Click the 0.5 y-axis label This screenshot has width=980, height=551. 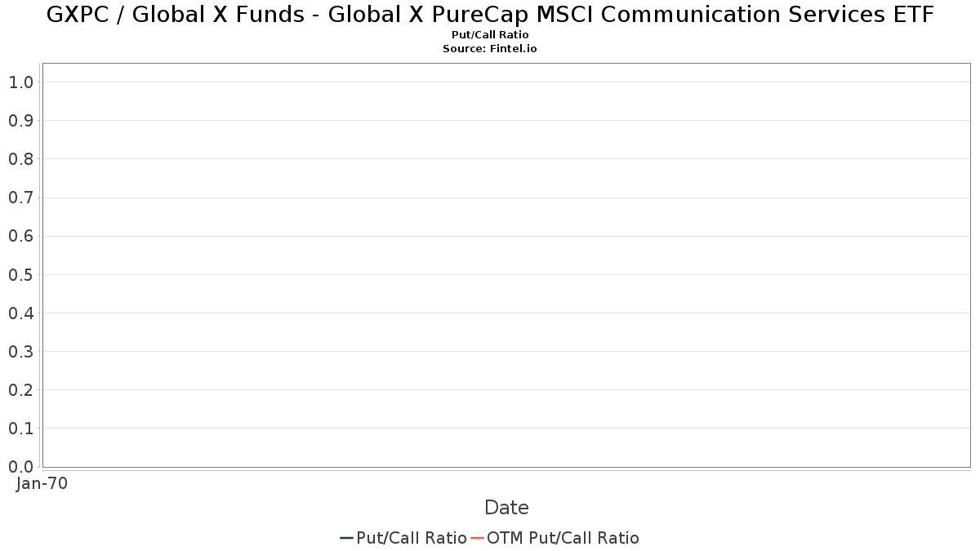tap(20, 275)
